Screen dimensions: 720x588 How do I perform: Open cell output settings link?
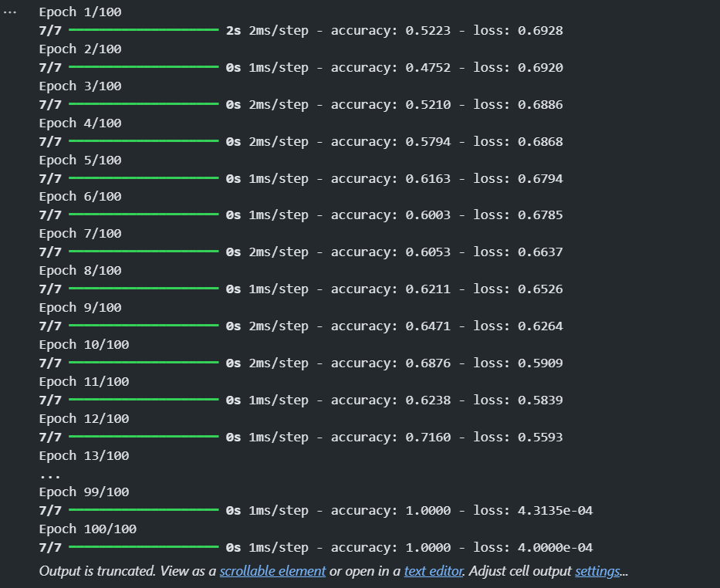point(597,570)
